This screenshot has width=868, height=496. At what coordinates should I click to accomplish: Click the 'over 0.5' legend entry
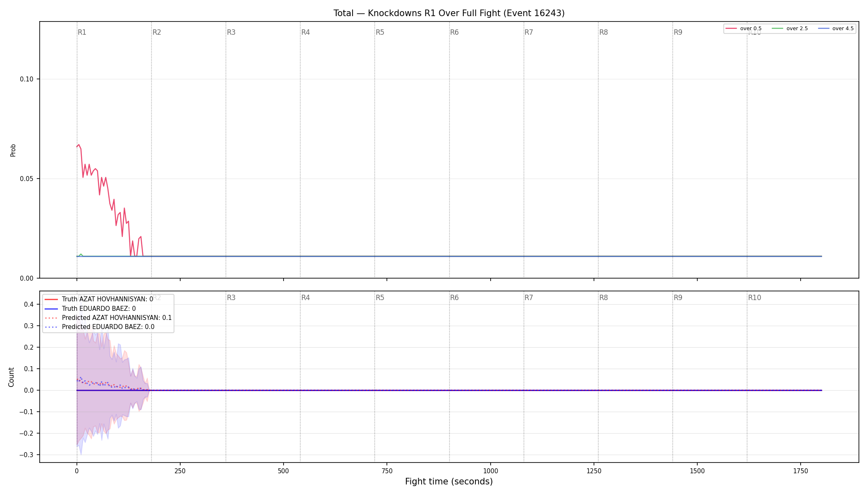click(x=744, y=29)
